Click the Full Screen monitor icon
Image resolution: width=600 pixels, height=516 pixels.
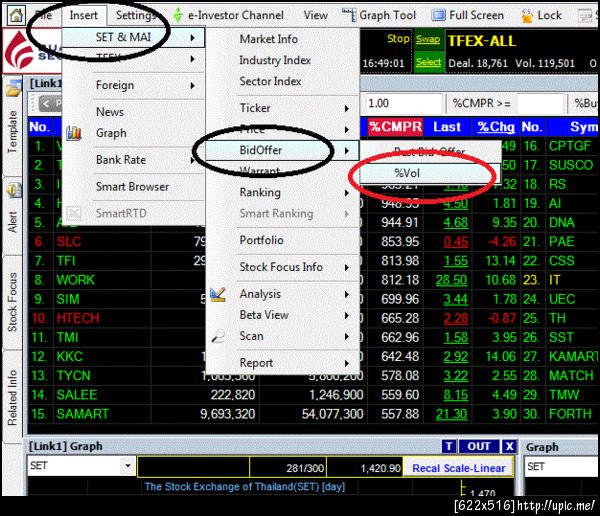[439, 15]
